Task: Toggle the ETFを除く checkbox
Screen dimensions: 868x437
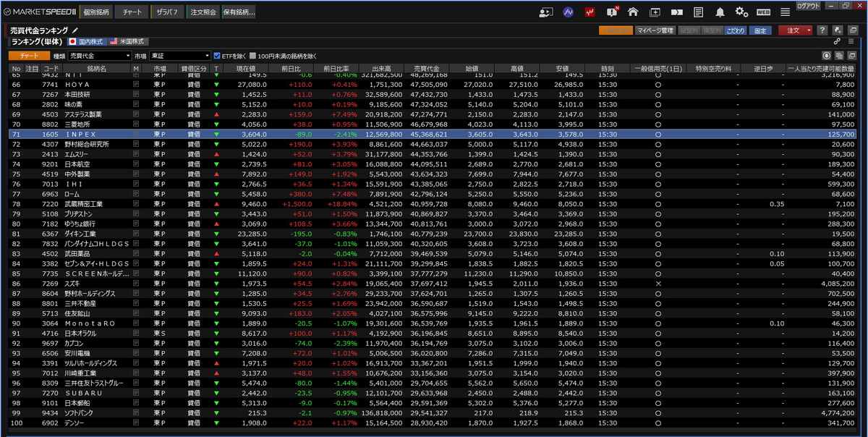Action: click(x=217, y=55)
